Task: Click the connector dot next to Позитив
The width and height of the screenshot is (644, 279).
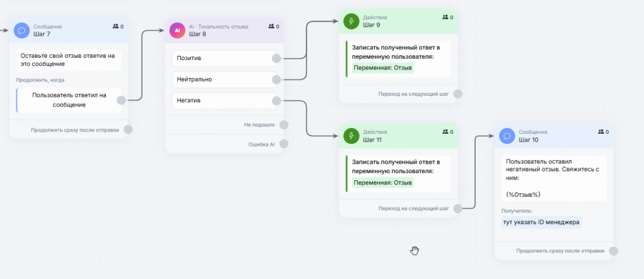Action: [x=276, y=59]
